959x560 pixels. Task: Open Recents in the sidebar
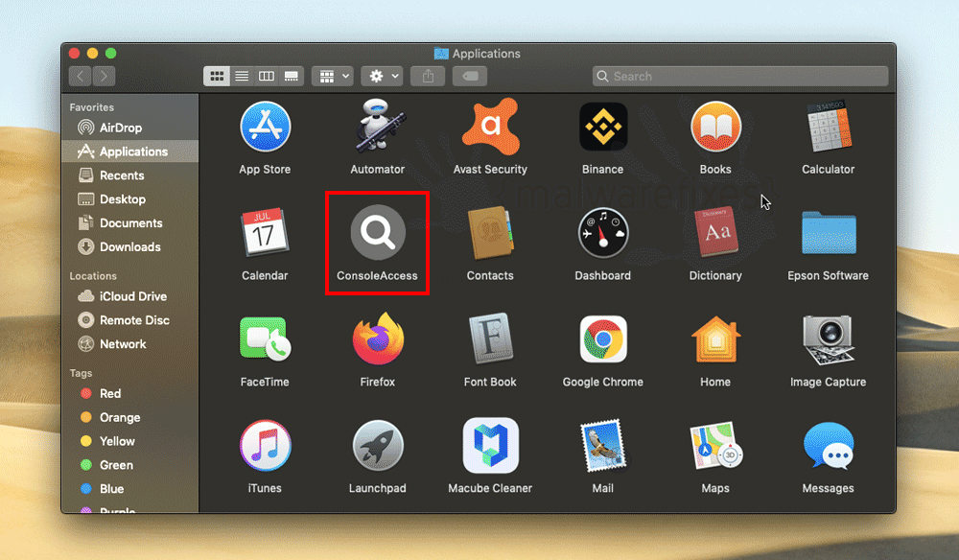(129, 175)
